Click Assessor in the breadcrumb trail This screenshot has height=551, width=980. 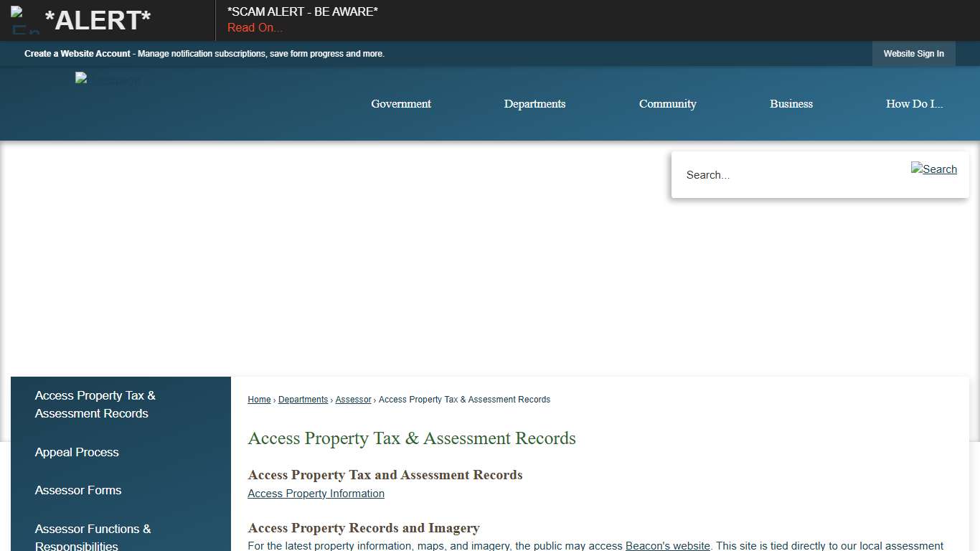tap(353, 399)
